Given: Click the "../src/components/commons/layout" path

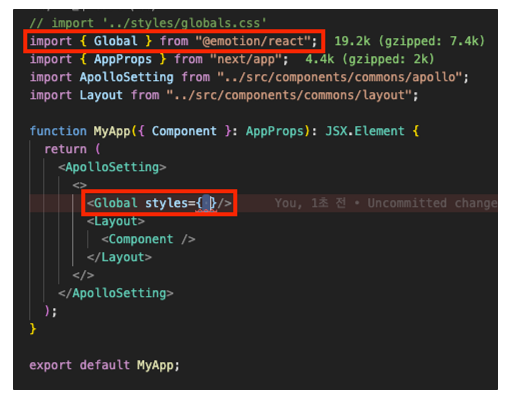Looking at the screenshot, I should [289, 95].
